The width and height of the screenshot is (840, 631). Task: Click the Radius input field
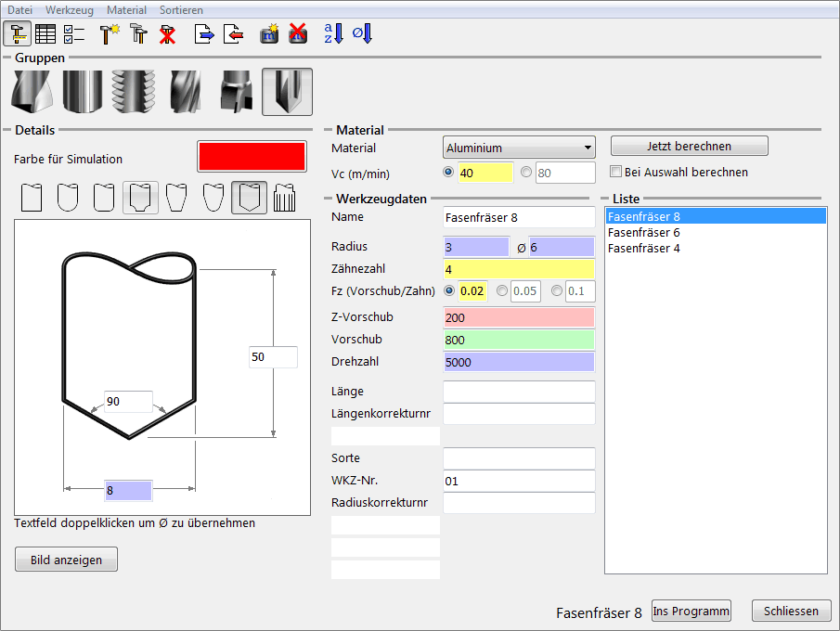tap(476, 247)
